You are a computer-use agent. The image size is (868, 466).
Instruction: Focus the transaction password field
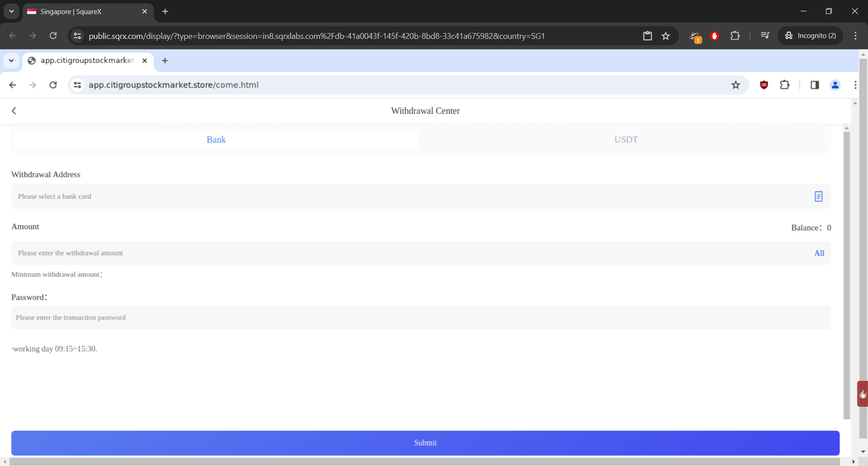[x=420, y=318]
